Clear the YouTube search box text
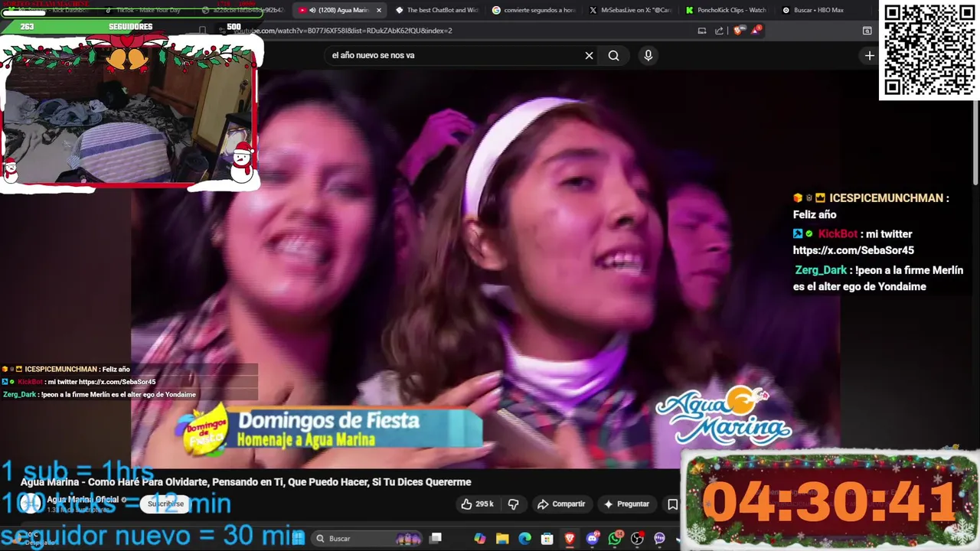 point(589,55)
